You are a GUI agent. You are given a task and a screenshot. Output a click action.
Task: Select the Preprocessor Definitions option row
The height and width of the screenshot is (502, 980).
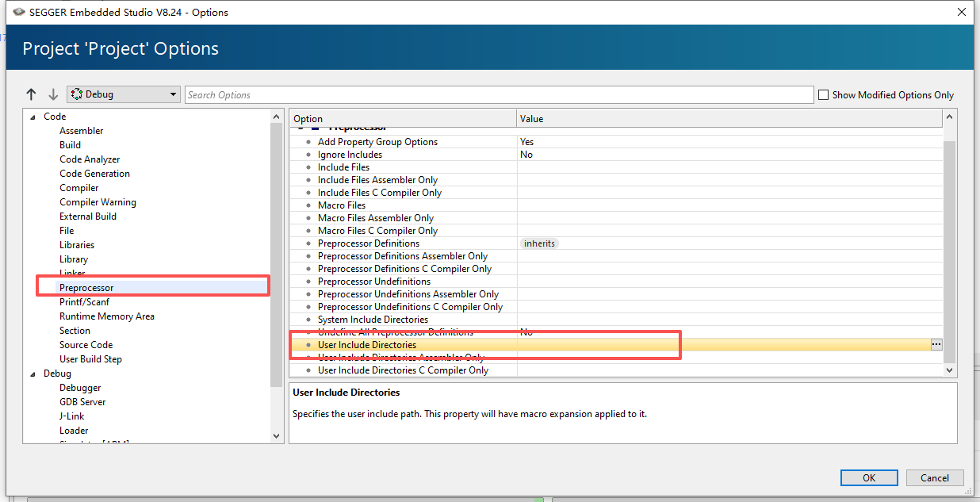369,243
